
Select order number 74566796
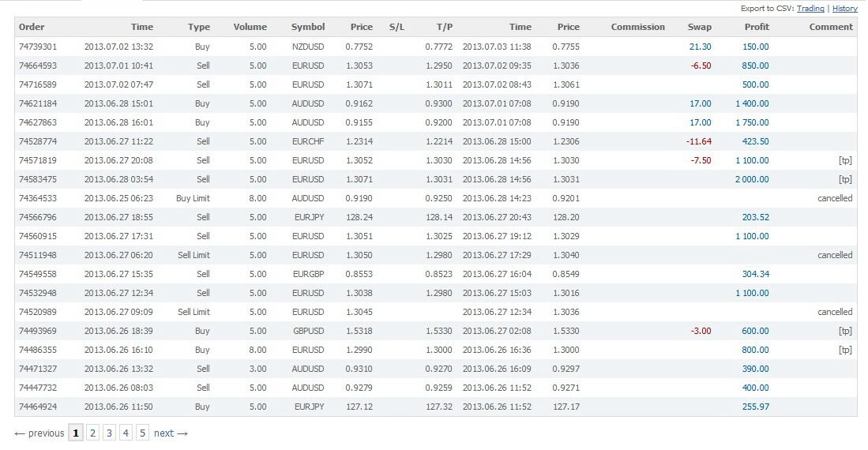38,217
